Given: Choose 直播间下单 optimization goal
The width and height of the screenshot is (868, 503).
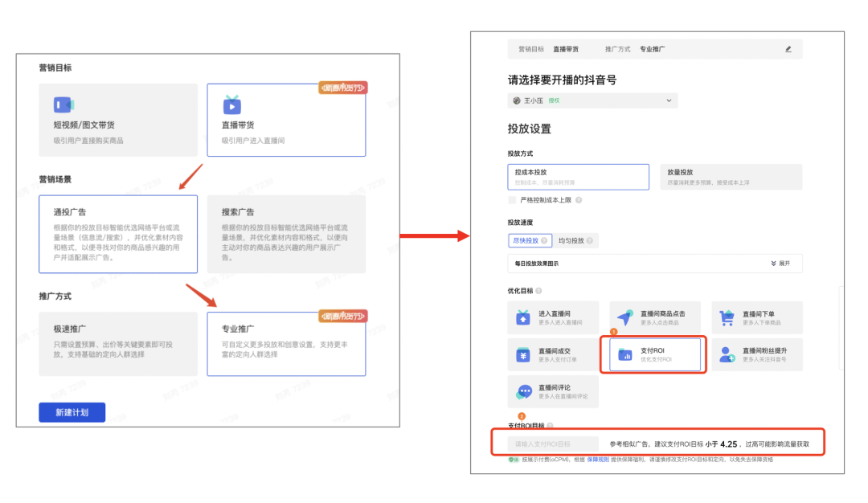Looking at the screenshot, I should point(757,317).
